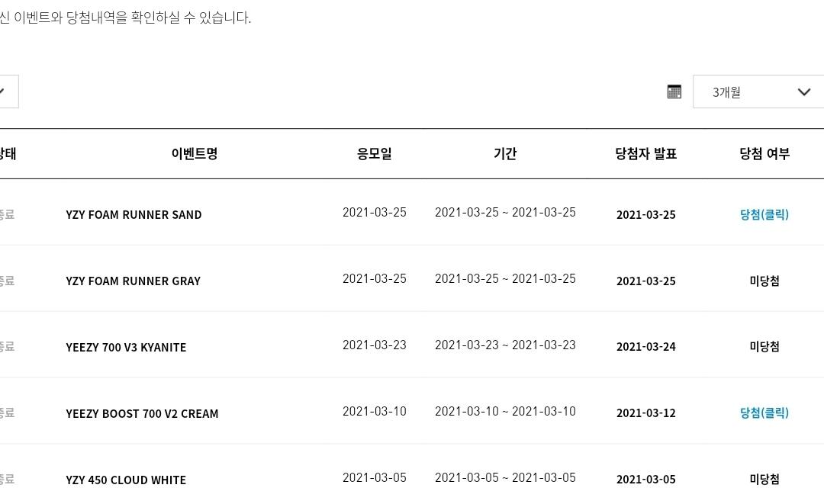The width and height of the screenshot is (824, 504).
Task: Open YZY FOAM RUNNER GRAY event
Action: pos(133,281)
